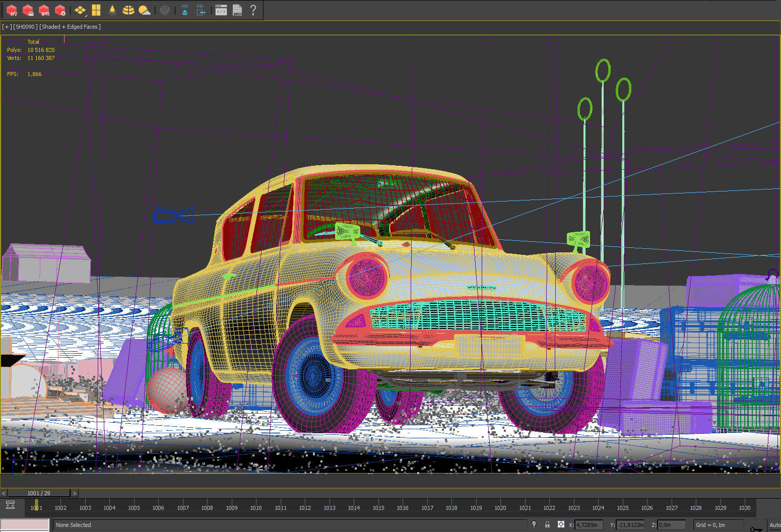Click the Redshift spot light cone icon
The height and width of the screenshot is (532, 781).
pyautogui.click(x=112, y=10)
